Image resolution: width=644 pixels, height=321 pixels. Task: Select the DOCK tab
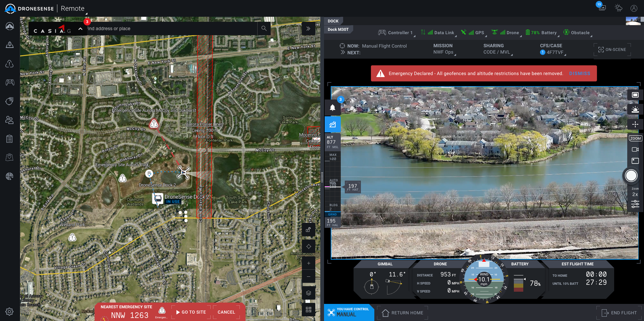tap(333, 21)
